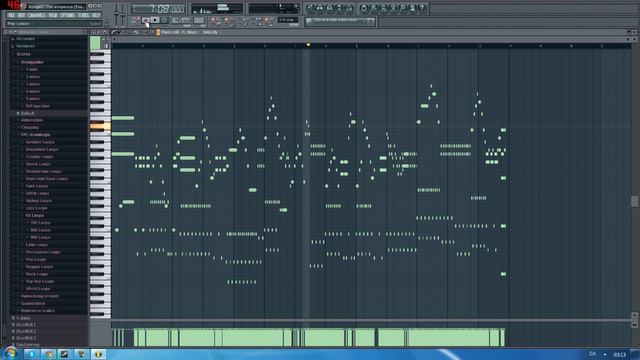The image size is (640, 360).
Task: Click the first round shortcut icon in top toolbar
Action: point(310,8)
